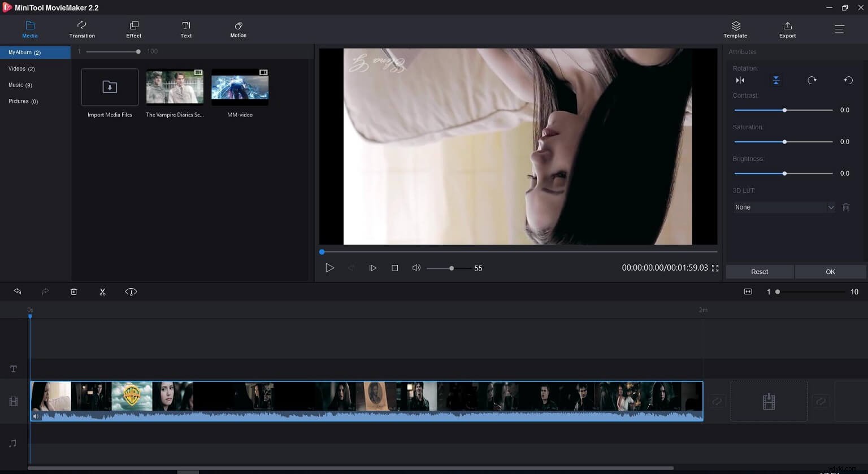
Task: Open the hamburger menu at top right
Action: click(x=840, y=29)
